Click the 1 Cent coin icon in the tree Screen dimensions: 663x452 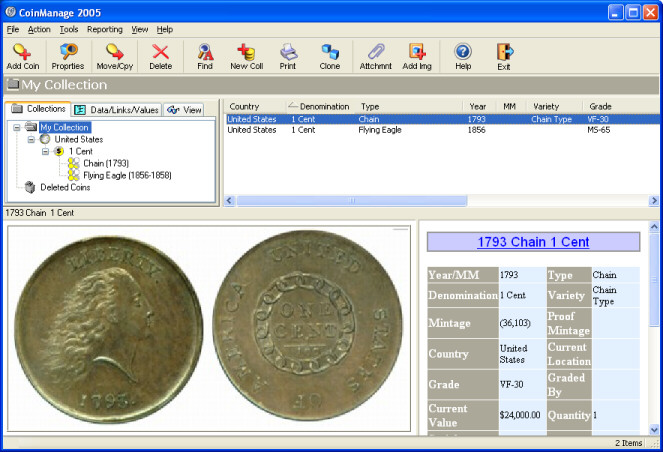pyautogui.click(x=59, y=151)
